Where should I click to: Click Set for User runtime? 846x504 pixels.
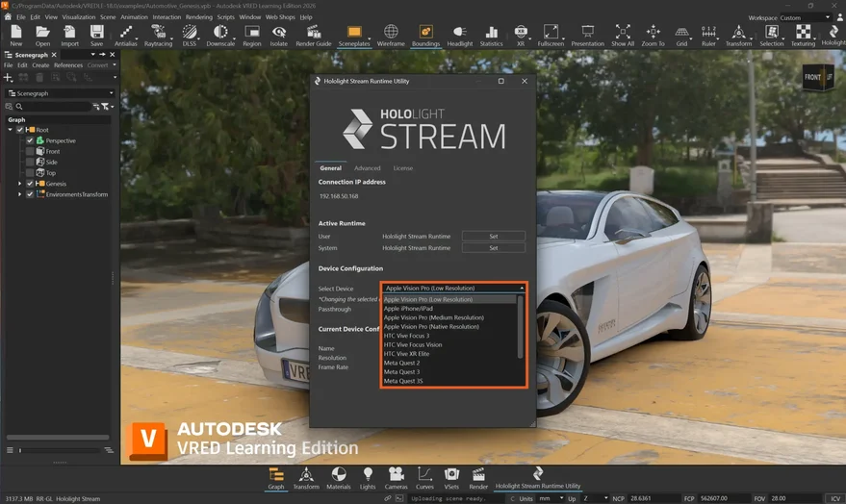coord(494,236)
